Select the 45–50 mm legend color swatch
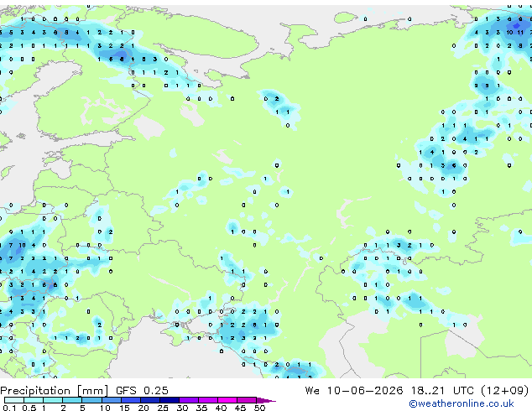Viewport: 532px width, 411px height. (x=247, y=400)
